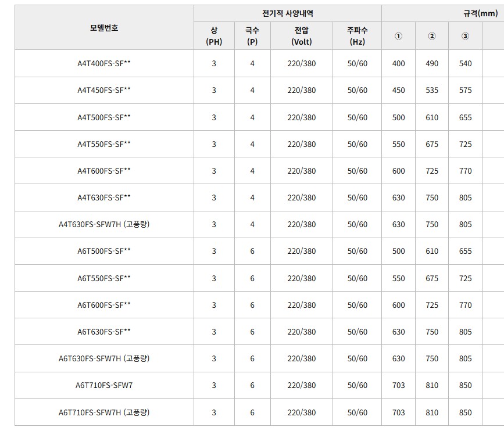Image resolution: width=504 pixels, height=431 pixels.
Task: Select the 상 (PH) column header
Action: [214, 36]
